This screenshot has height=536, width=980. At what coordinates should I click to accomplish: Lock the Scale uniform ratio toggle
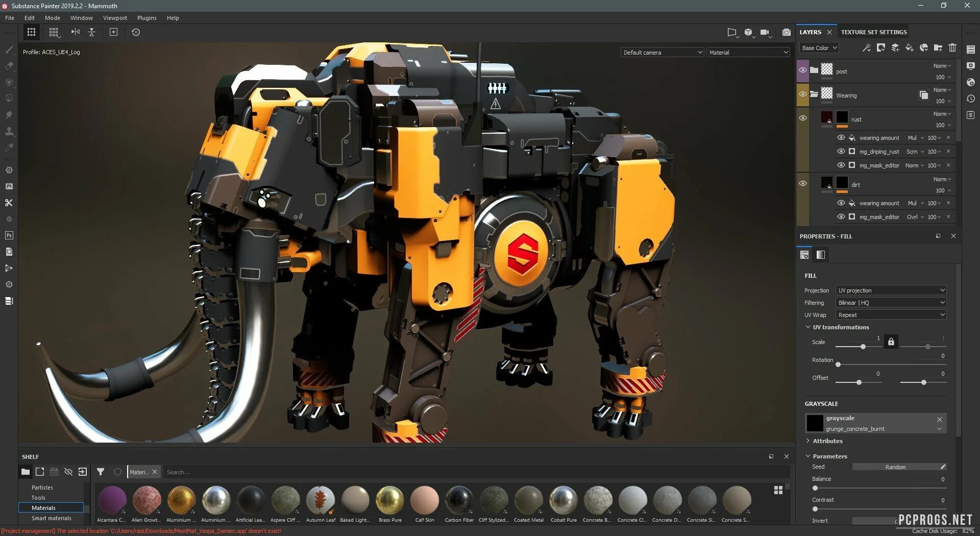[891, 341]
